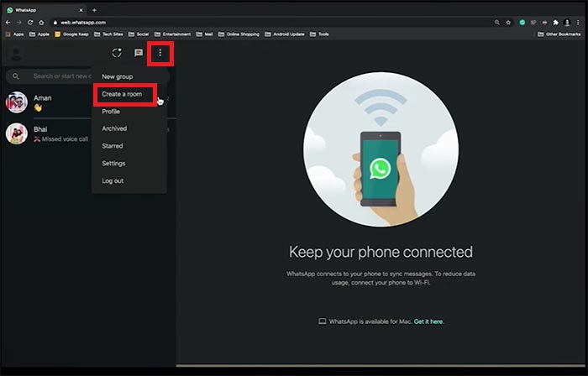Open the Entertainment bookmarks folder
The image size is (588, 376).
[x=172, y=34]
